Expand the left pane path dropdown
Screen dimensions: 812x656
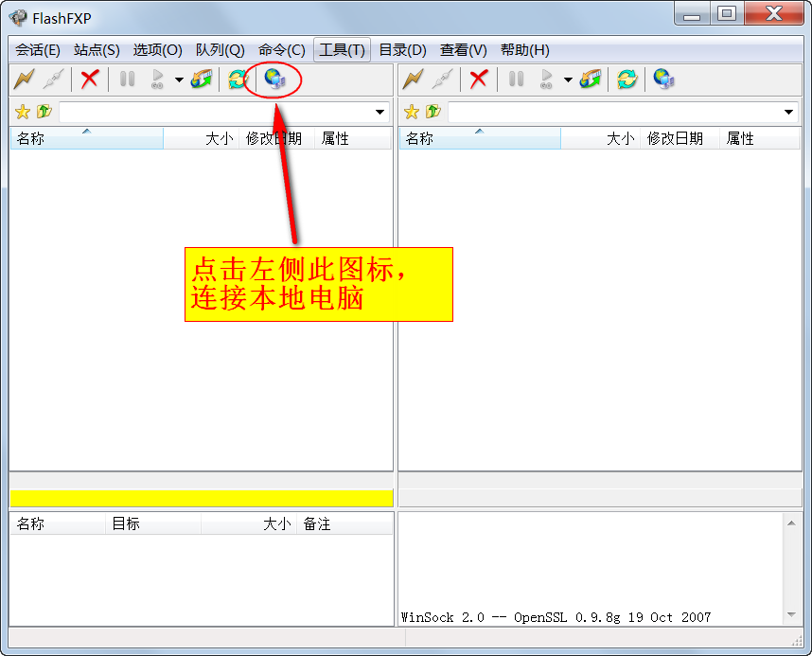(x=380, y=112)
